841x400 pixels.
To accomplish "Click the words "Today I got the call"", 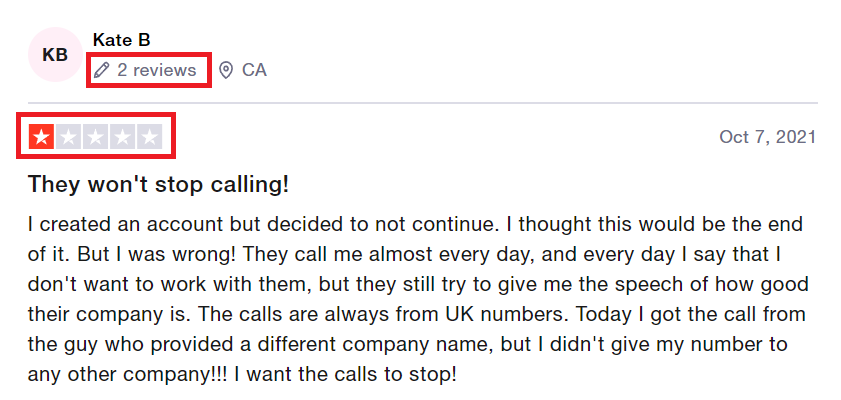I will tap(660, 313).
